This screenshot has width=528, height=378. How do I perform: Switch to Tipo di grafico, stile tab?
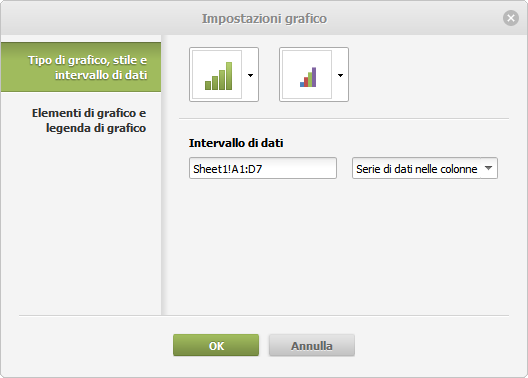[x=81, y=67]
